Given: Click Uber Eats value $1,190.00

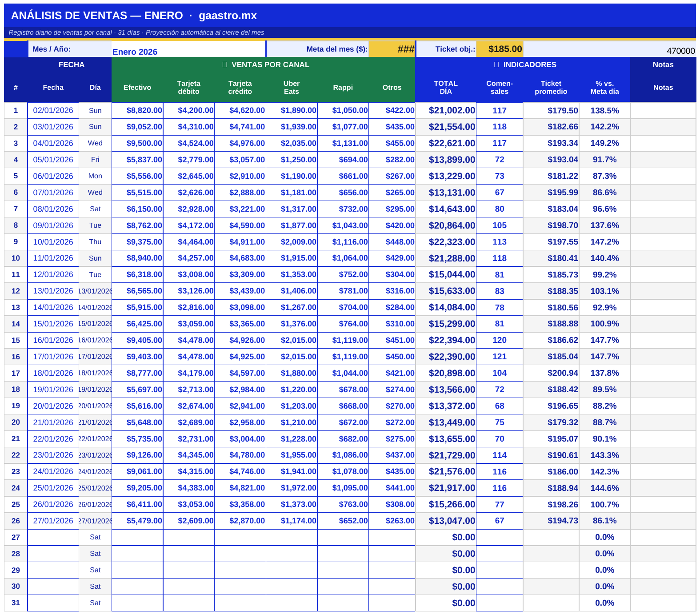Looking at the screenshot, I should 292,176.
